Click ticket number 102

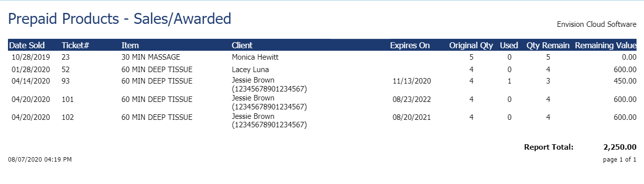coord(68,117)
